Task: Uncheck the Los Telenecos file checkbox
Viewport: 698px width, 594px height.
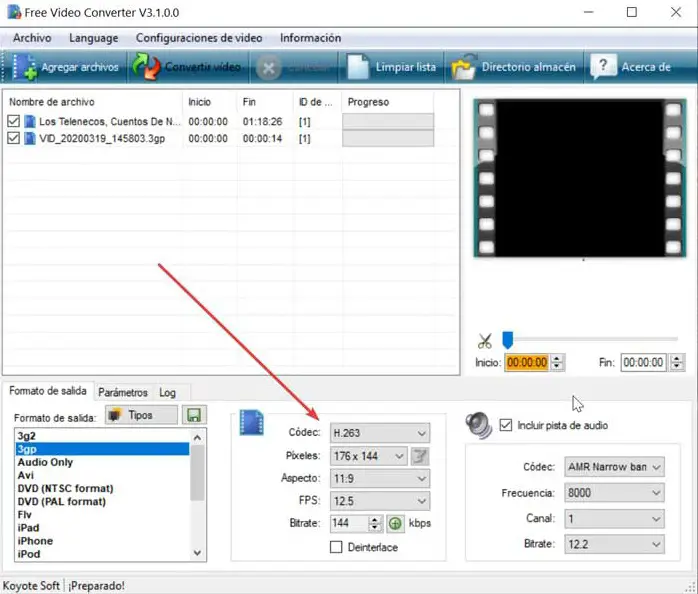Action: (x=13, y=121)
